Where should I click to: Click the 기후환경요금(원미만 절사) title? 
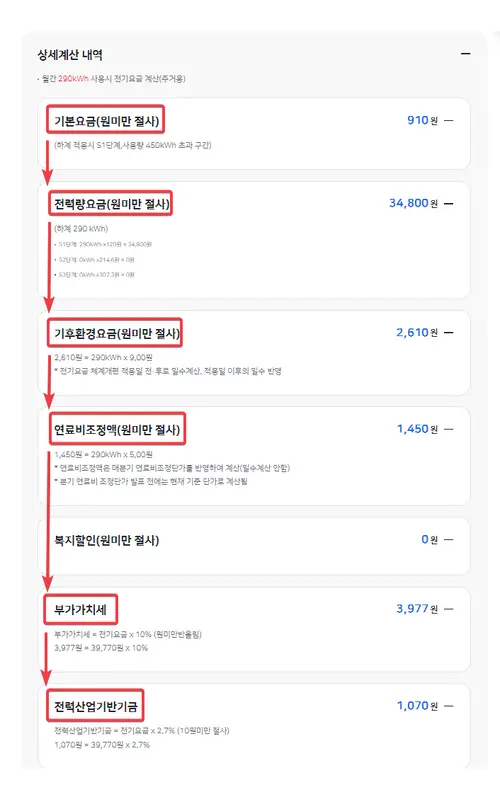117,334
